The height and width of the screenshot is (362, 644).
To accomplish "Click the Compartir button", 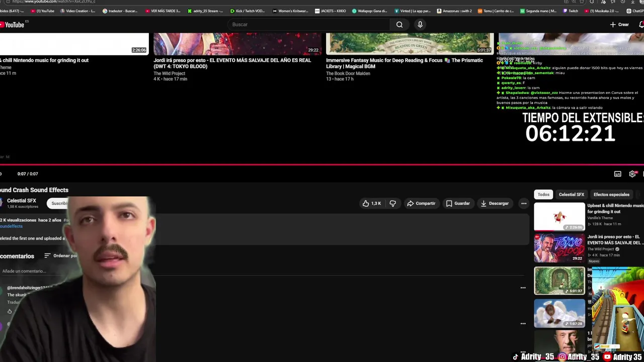I will 422,204.
